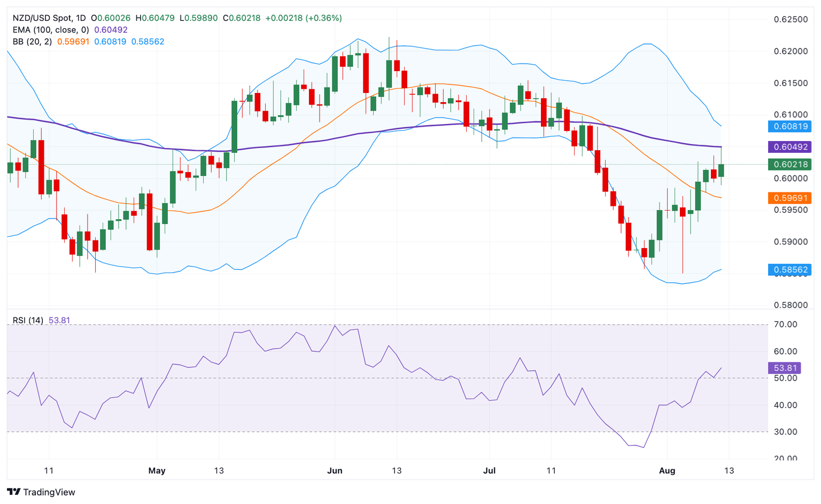Select the EMA (100, close, 0) legend
This screenshot has width=821, height=504.
click(x=51, y=30)
